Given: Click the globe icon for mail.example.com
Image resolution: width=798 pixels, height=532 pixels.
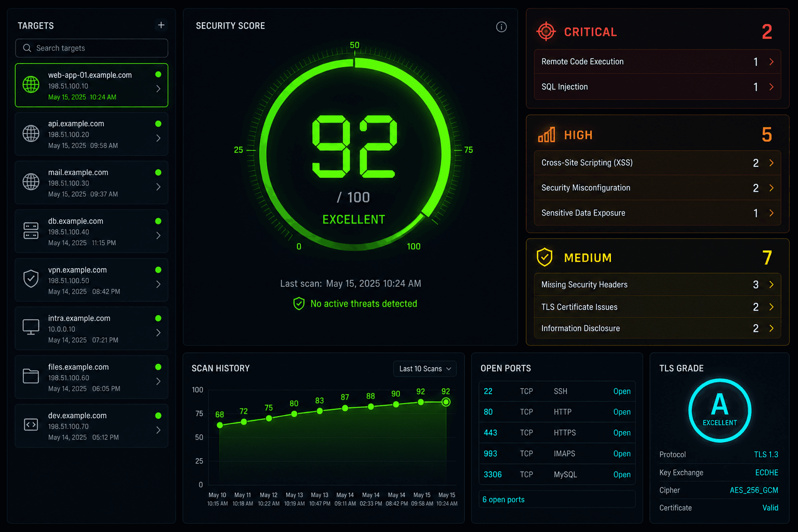Looking at the screenshot, I should coord(31,182).
